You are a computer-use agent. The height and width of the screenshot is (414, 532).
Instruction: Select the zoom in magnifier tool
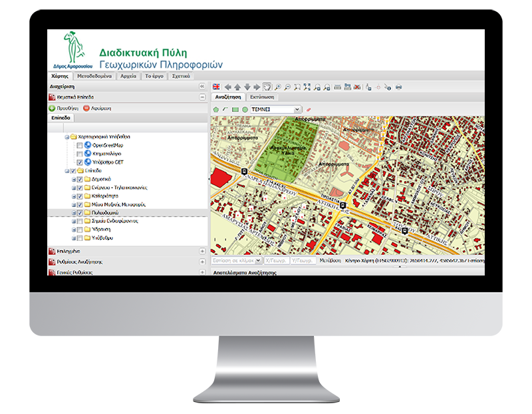tap(277, 87)
